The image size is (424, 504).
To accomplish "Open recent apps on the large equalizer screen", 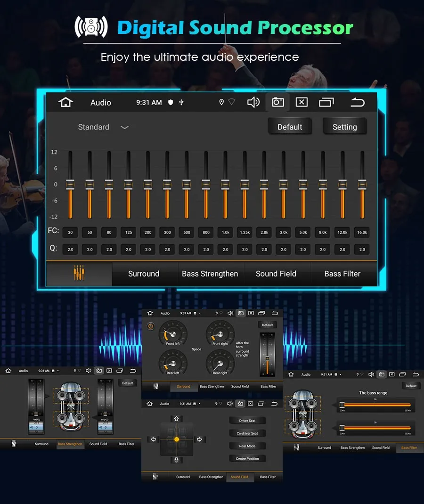I will (326, 102).
